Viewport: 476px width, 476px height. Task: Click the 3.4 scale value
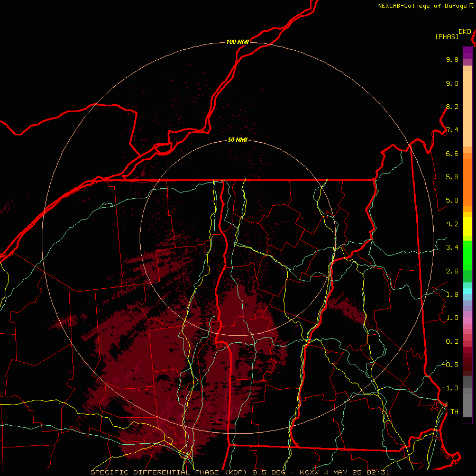click(452, 248)
